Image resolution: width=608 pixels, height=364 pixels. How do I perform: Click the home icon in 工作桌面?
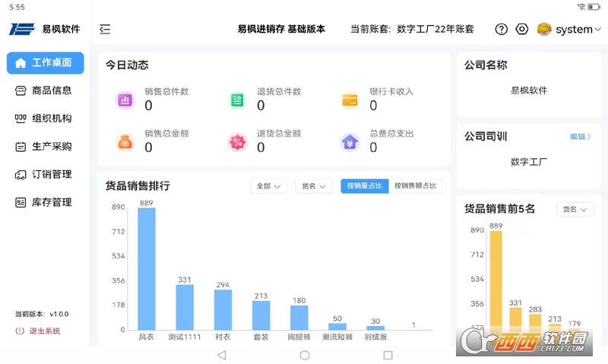click(x=21, y=63)
